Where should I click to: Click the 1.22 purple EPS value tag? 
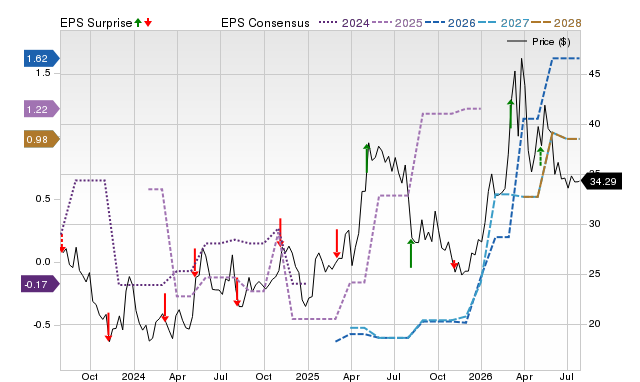click(42, 109)
